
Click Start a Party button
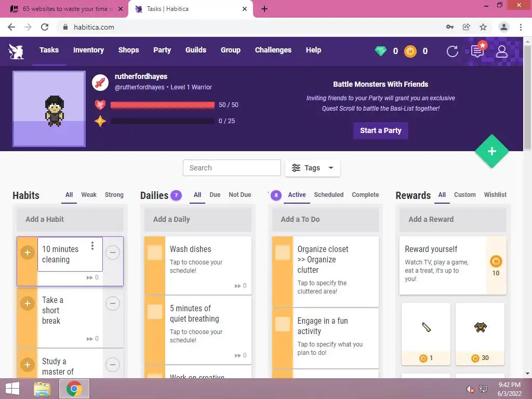coord(381,130)
